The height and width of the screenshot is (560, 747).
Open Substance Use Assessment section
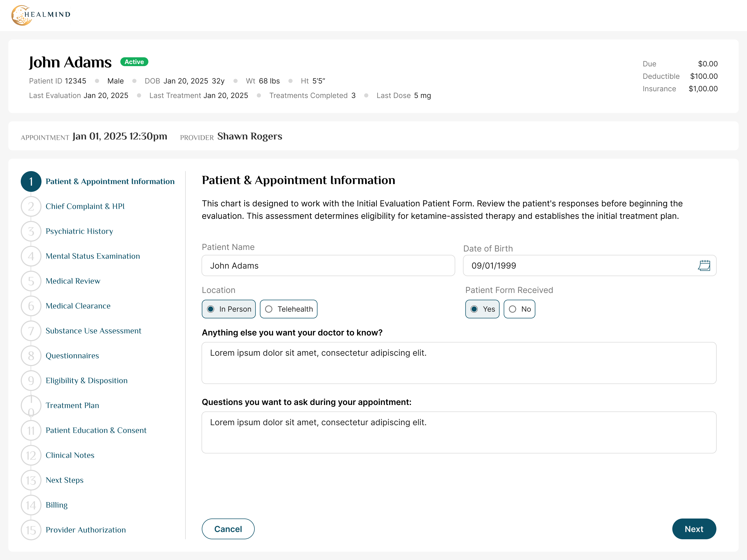coord(94,331)
